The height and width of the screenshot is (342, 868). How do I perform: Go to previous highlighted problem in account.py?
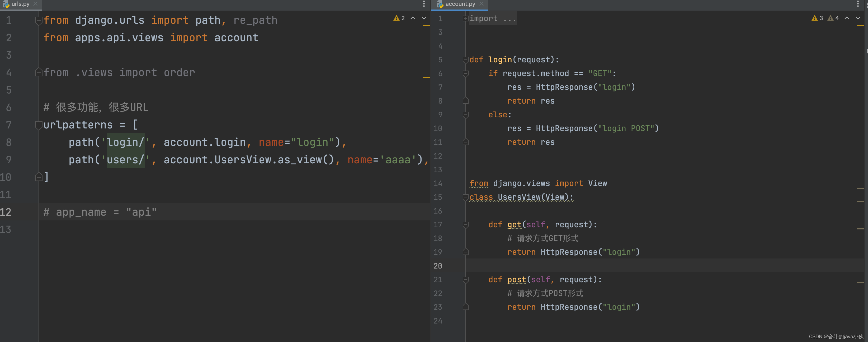[847, 18]
